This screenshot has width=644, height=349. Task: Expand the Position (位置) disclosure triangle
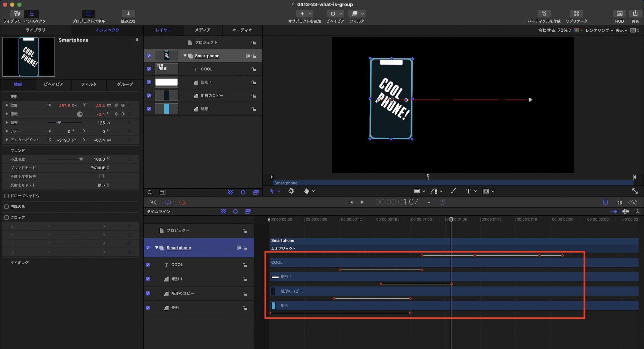click(x=7, y=105)
